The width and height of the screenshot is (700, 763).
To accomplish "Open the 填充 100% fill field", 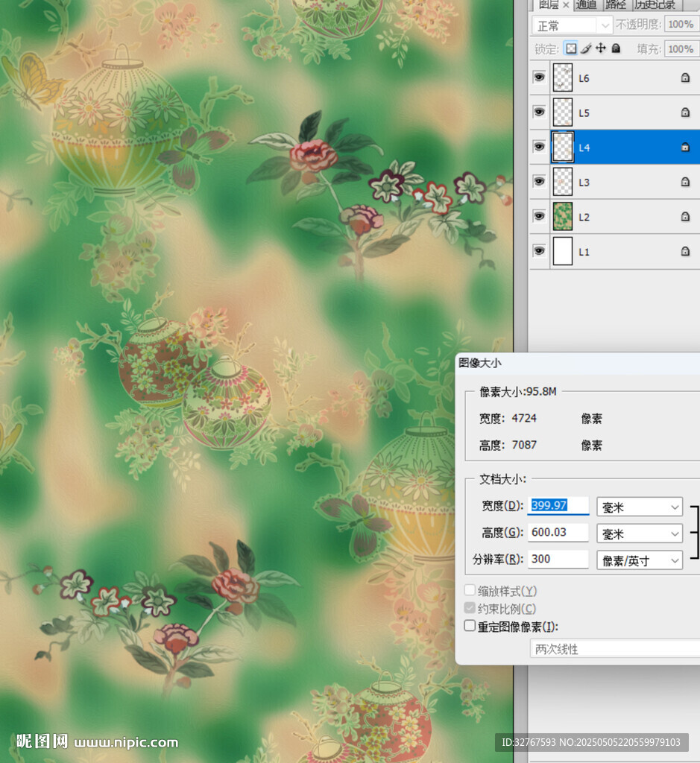I will coord(682,49).
